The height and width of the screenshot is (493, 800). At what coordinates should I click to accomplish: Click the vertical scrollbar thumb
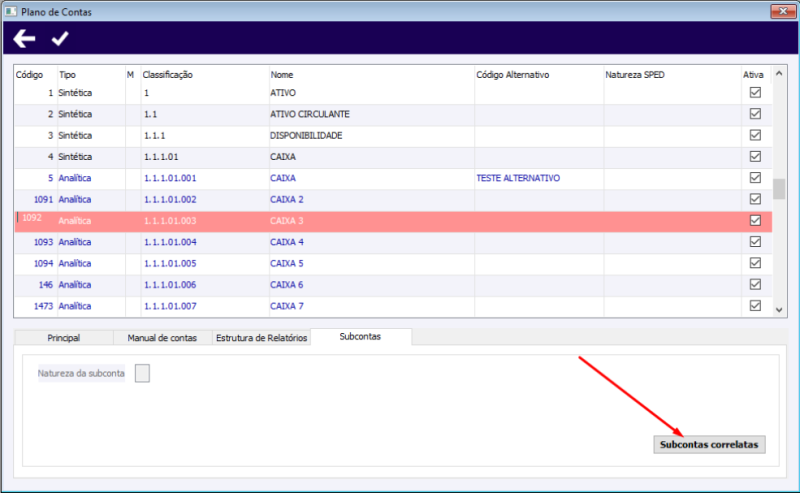779,189
